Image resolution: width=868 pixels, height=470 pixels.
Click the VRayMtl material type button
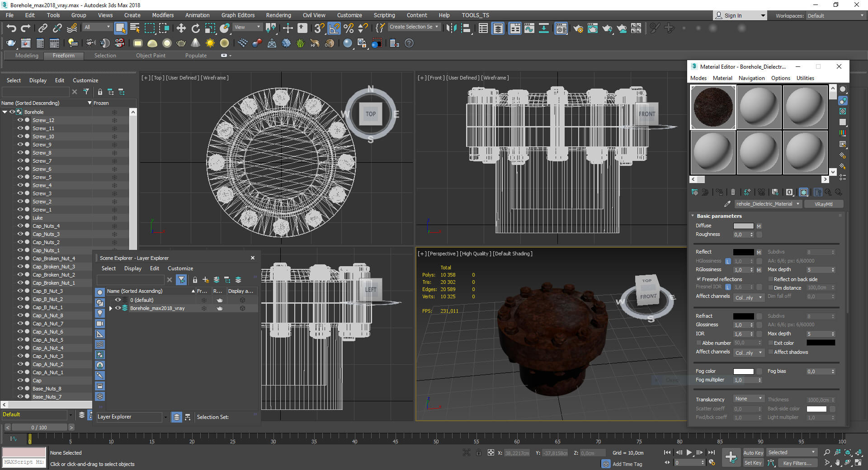pos(823,204)
